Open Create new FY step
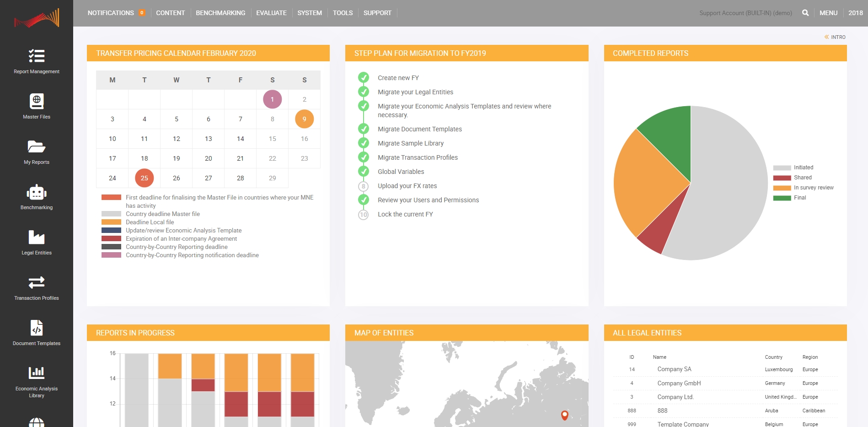 click(x=398, y=78)
